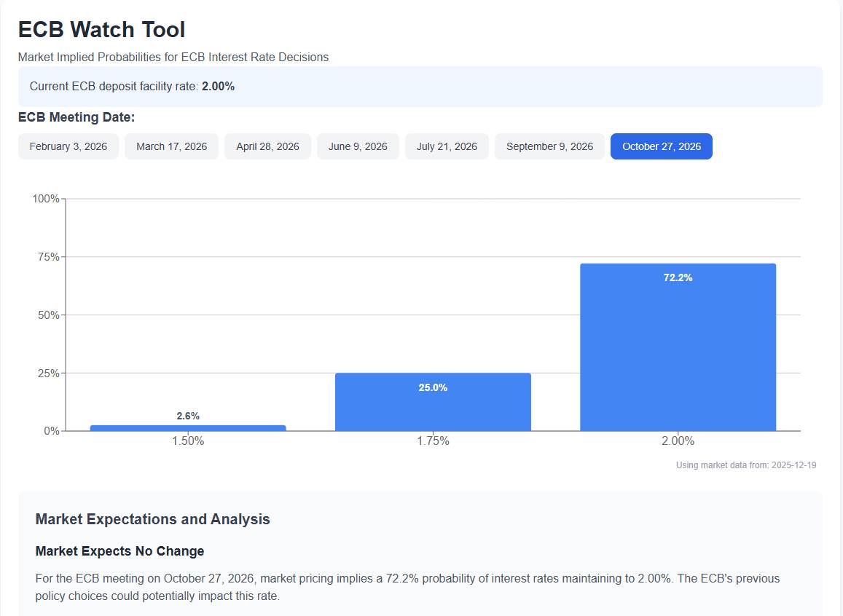Viewport: 843px width, 616px height.
Task: Open the July 21, 2026 meeting view
Action: pyautogui.click(x=447, y=146)
